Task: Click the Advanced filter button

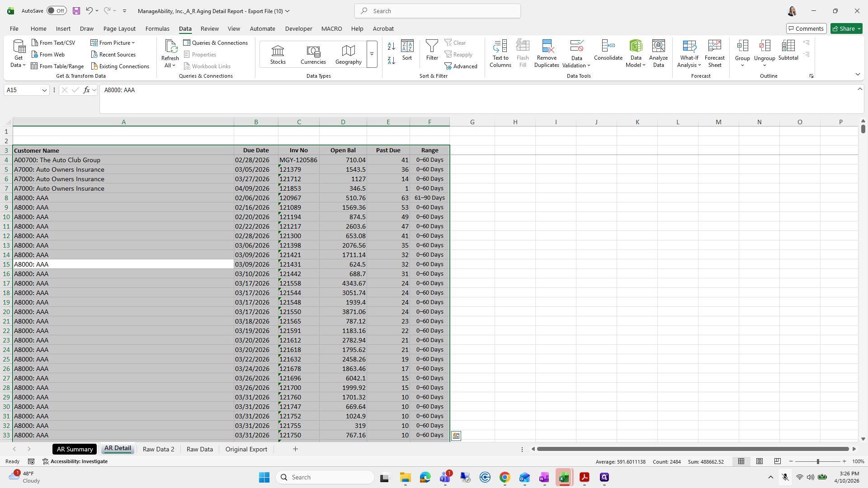Action: (461, 66)
